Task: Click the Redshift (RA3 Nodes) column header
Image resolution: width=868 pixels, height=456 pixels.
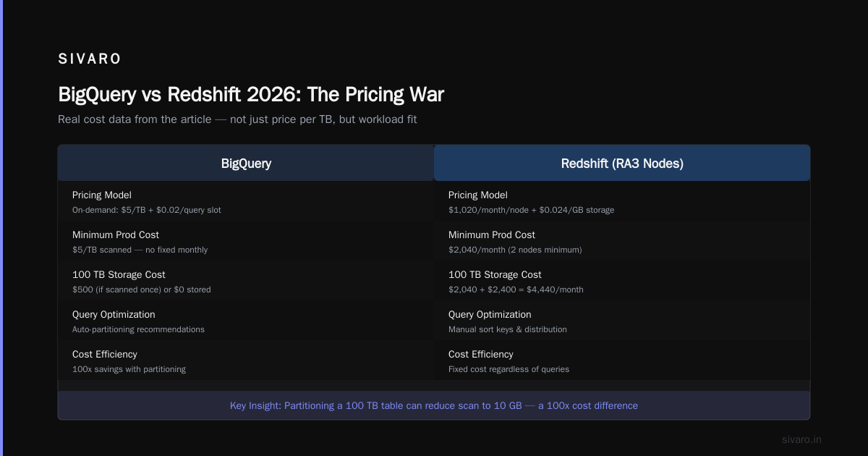Action: (x=622, y=164)
